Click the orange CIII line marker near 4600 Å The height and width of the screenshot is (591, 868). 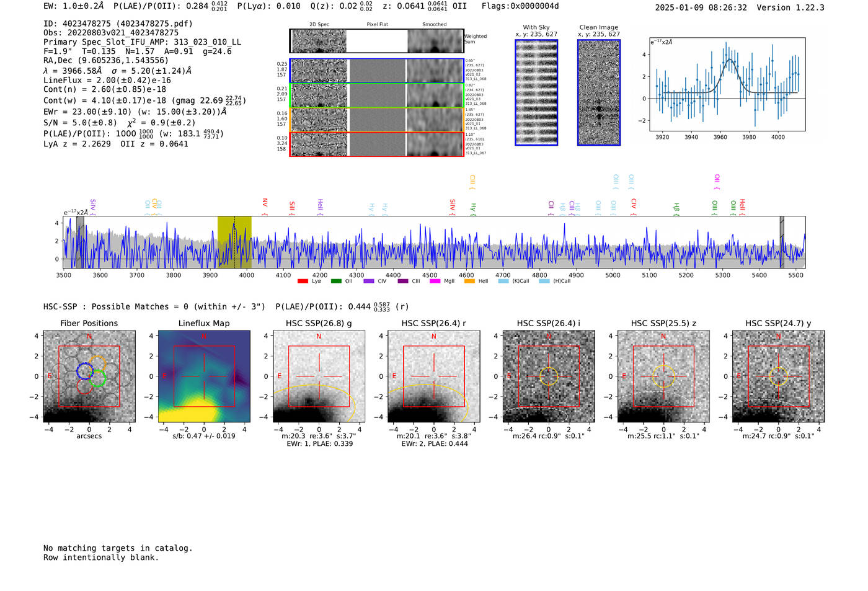[472, 182]
